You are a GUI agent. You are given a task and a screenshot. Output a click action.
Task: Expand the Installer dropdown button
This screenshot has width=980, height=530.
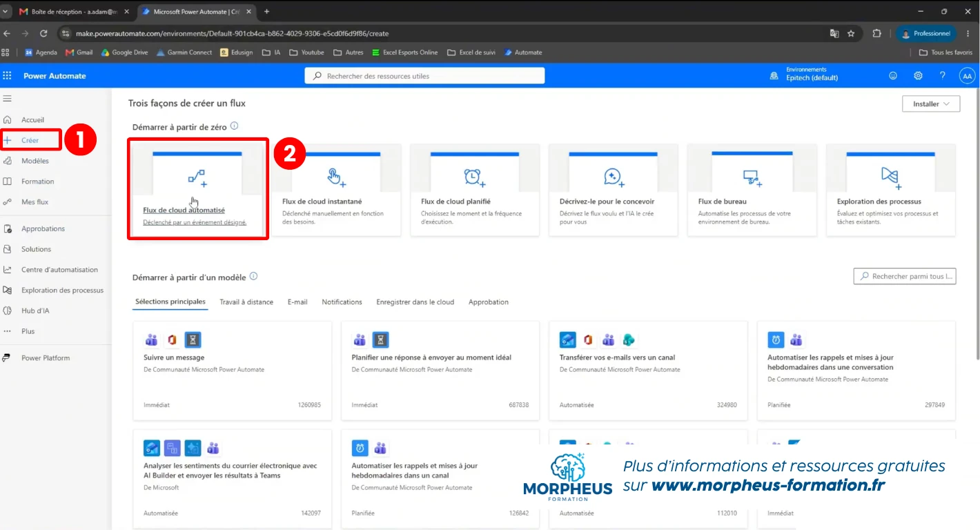coord(931,104)
